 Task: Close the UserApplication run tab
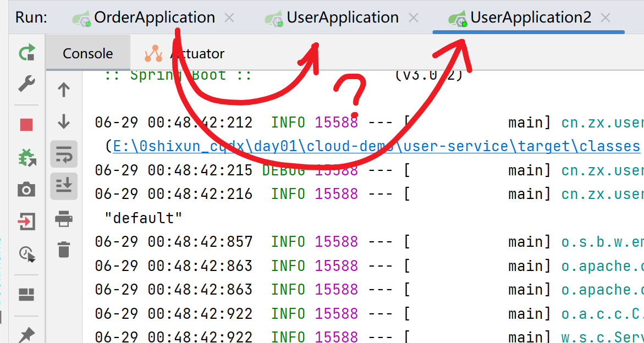414,18
